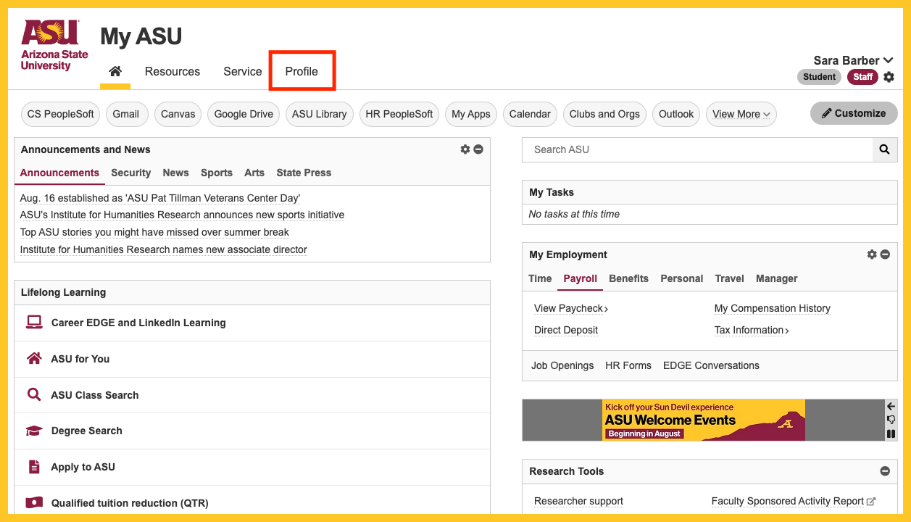This screenshot has height=522, width=911.
Task: Toggle the Student role pill
Action: pyautogui.click(x=819, y=77)
